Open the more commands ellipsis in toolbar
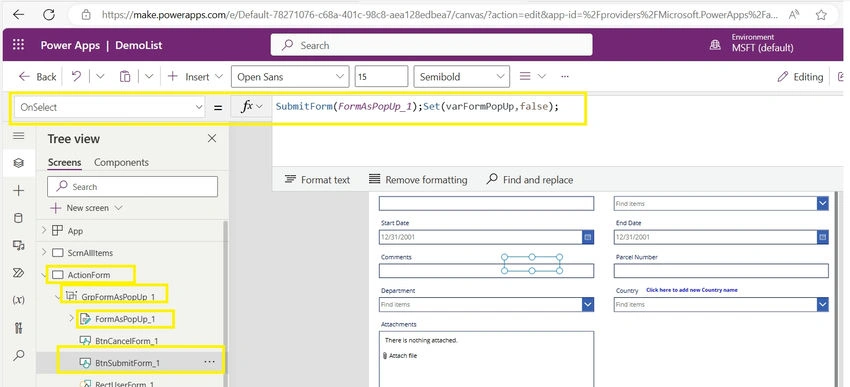 tap(565, 76)
